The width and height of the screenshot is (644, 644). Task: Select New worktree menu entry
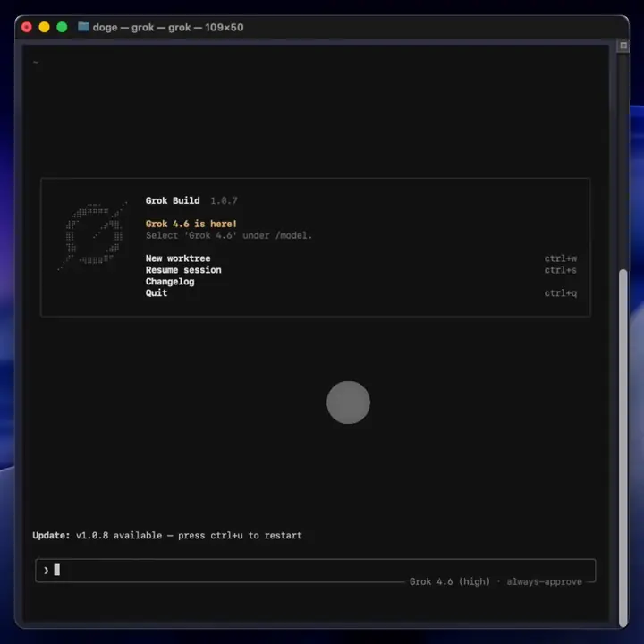pos(178,258)
